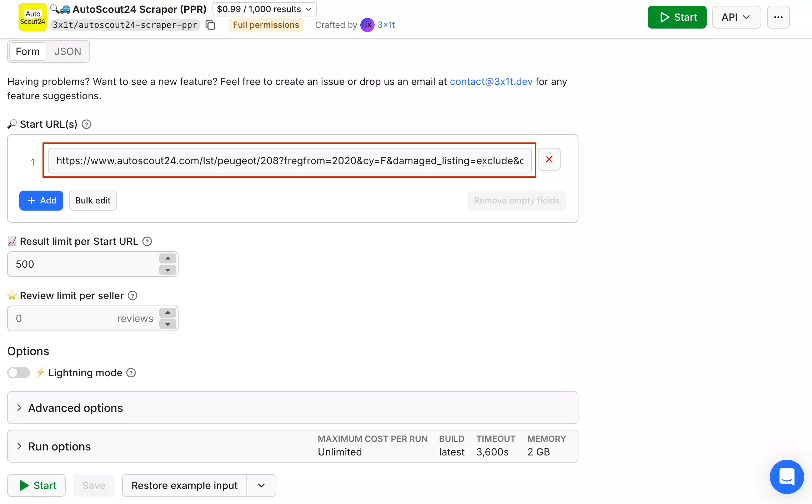Enable Lightning mode toggle

pyautogui.click(x=19, y=373)
